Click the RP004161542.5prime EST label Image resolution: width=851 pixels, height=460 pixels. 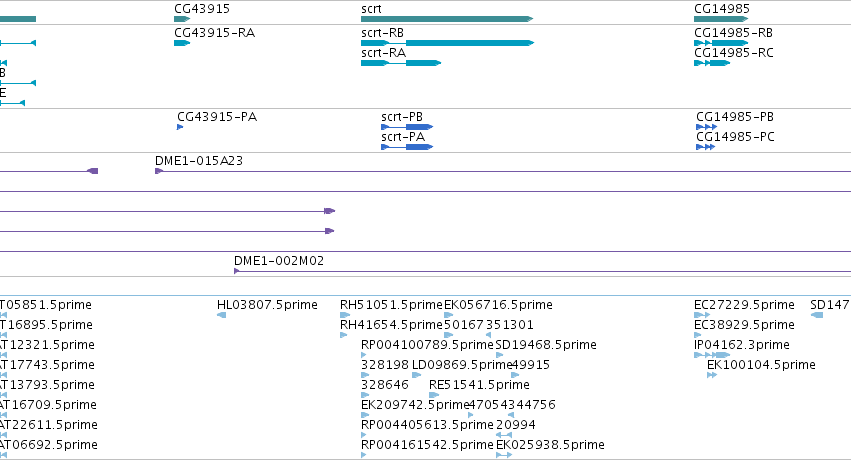pyautogui.click(x=427, y=445)
